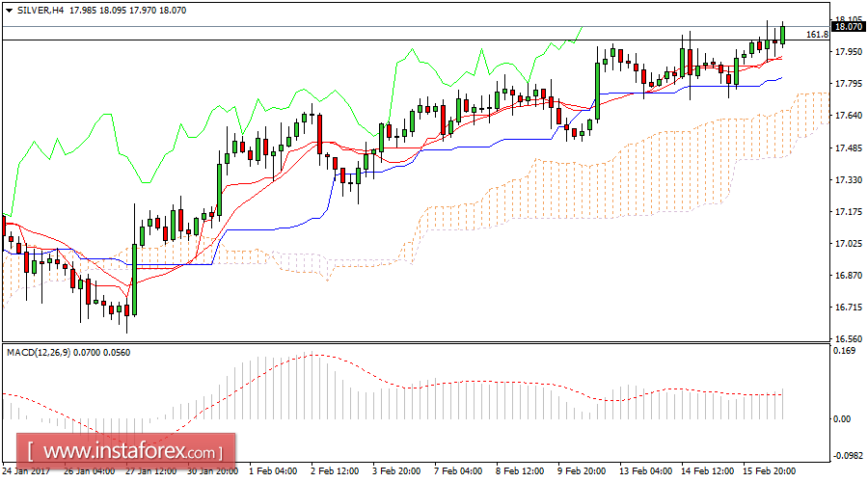This screenshot has width=868, height=482.
Task: Click time axis label 13 Feb 04:00
Action: pos(645,471)
